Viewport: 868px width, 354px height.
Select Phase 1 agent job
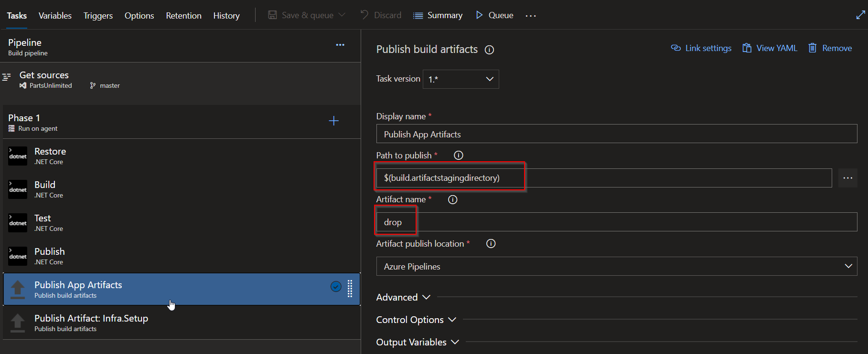coord(182,122)
